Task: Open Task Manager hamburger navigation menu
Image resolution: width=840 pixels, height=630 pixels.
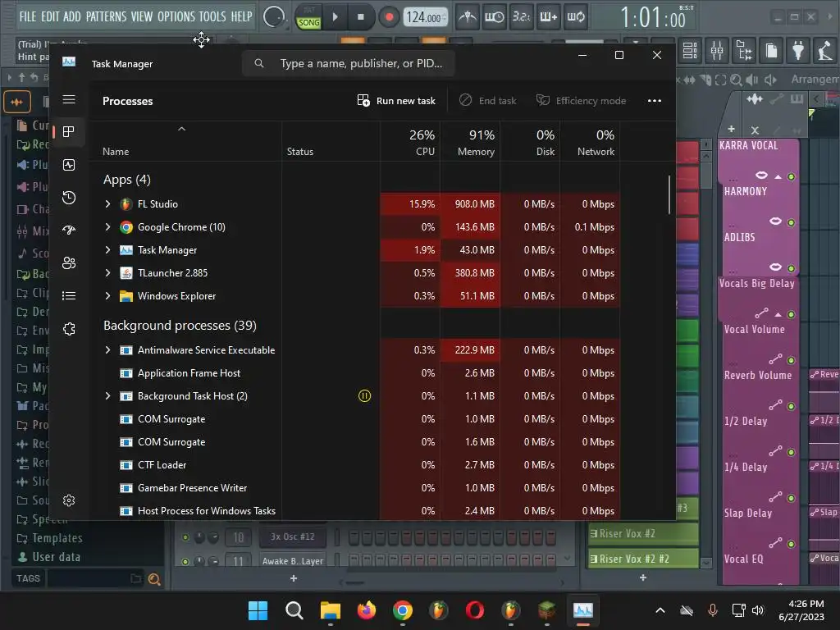Action: coord(69,99)
